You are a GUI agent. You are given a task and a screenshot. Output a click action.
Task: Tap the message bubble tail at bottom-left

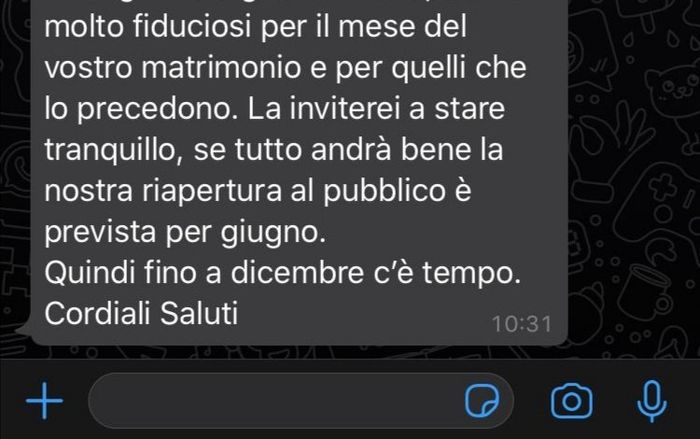pyautogui.click(x=23, y=330)
